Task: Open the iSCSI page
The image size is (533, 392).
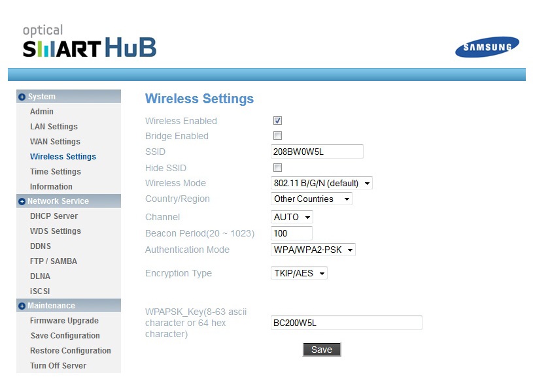Action: click(40, 291)
